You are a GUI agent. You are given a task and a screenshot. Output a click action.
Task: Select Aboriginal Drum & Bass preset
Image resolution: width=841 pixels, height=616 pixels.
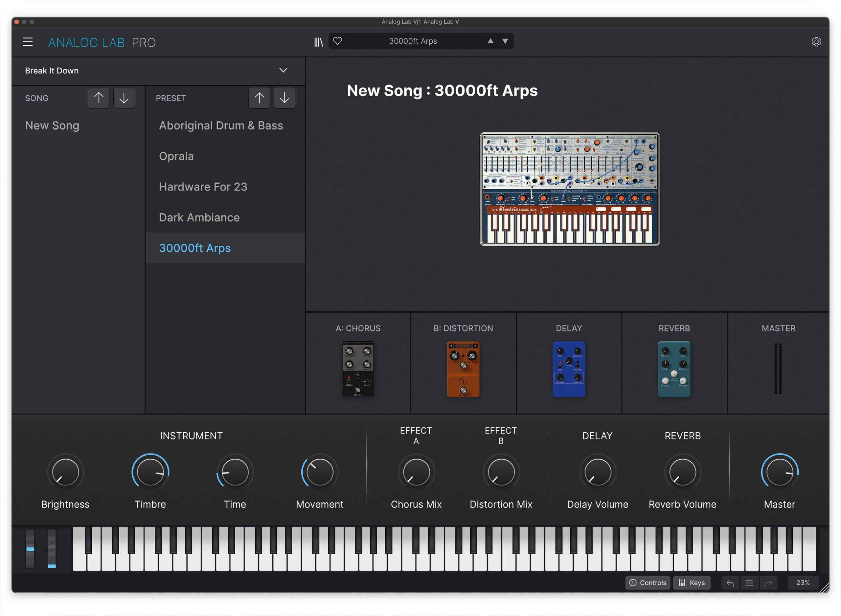(221, 125)
